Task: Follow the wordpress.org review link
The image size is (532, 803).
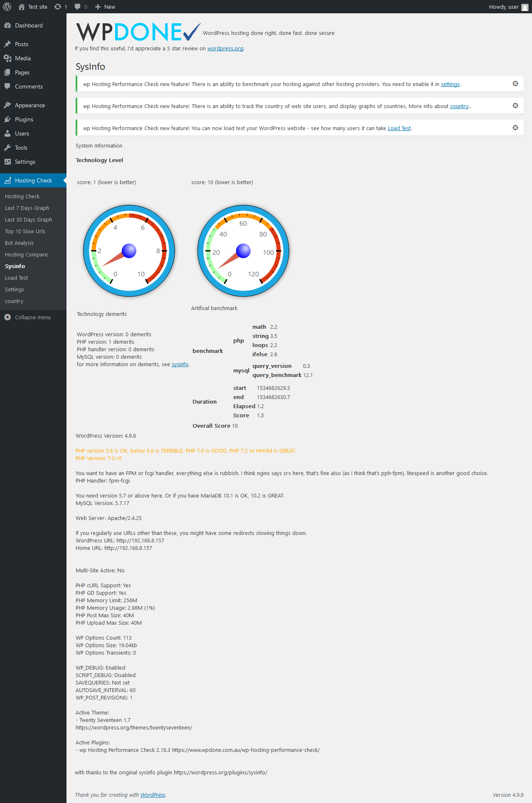Action: pos(225,48)
